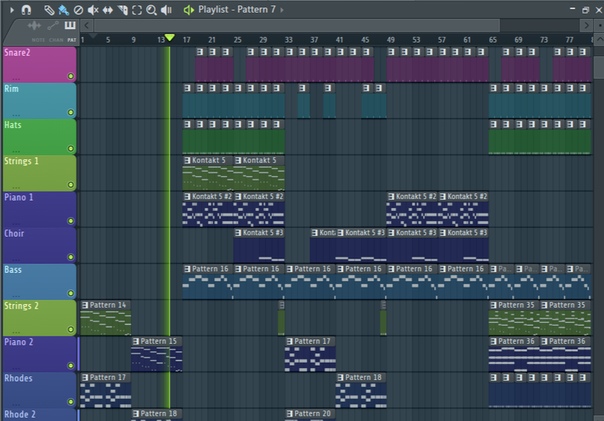Screen dimensions: 604x421
Task: Click the horizontal scrollbar left arrow
Action: click(87, 26)
